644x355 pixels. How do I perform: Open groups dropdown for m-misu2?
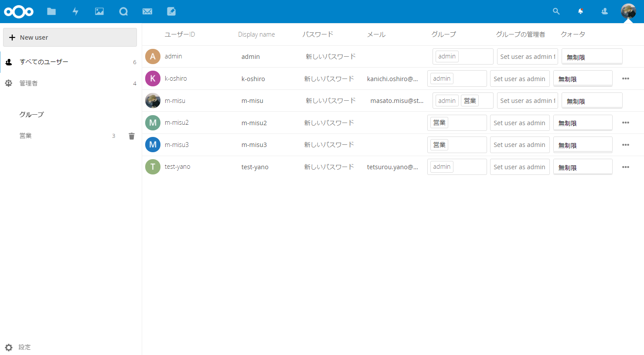pos(457,123)
